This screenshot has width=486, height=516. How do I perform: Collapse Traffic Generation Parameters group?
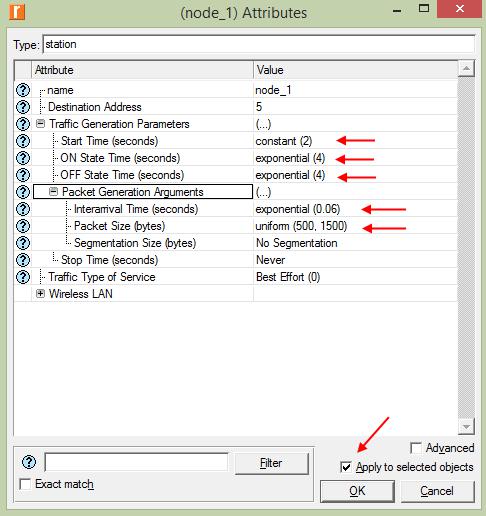tap(40, 124)
